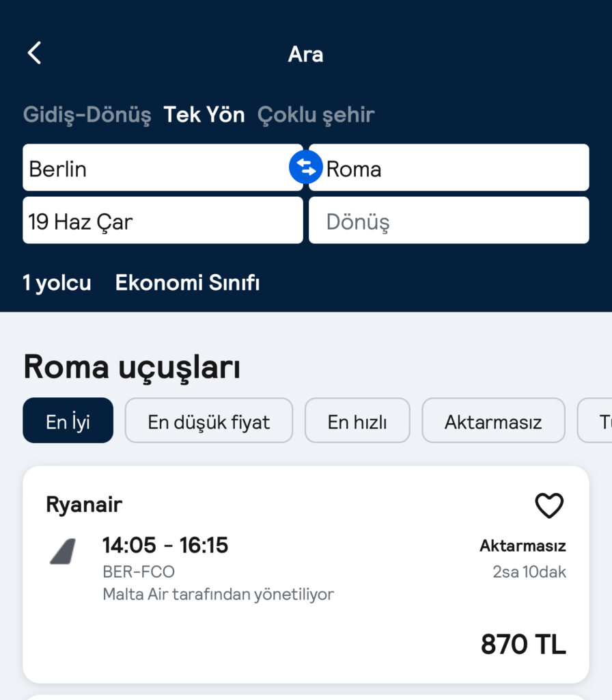Viewport: 612px width, 700px height.
Task: Click the empty Dönüş return date field
Action: [x=449, y=221]
